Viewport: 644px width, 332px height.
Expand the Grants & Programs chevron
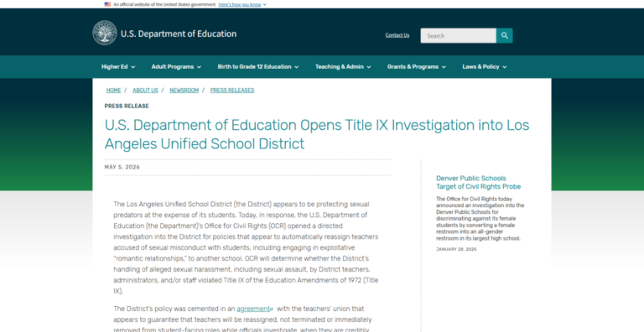(444, 67)
